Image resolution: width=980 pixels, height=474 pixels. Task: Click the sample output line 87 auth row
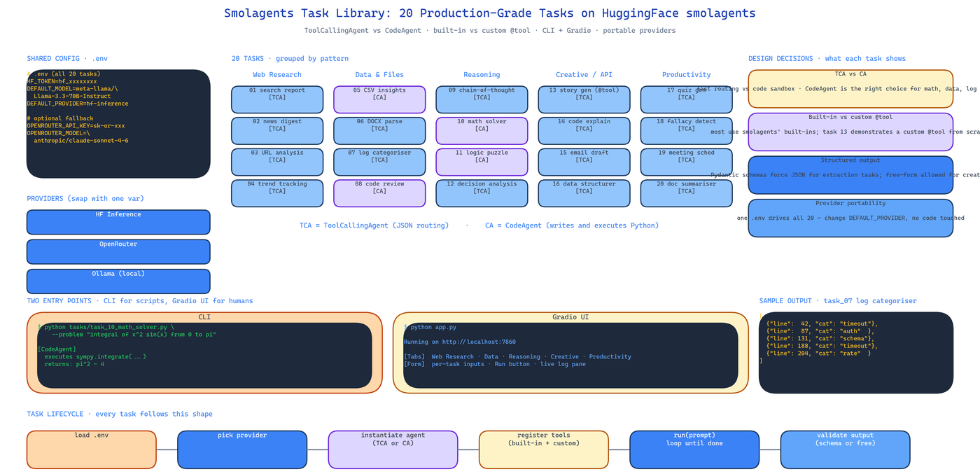click(x=820, y=331)
